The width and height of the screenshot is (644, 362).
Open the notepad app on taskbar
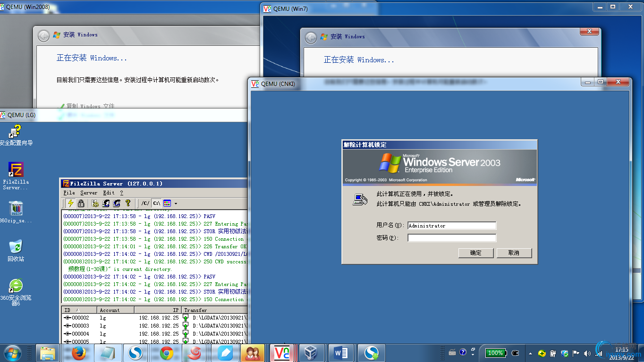click(108, 353)
